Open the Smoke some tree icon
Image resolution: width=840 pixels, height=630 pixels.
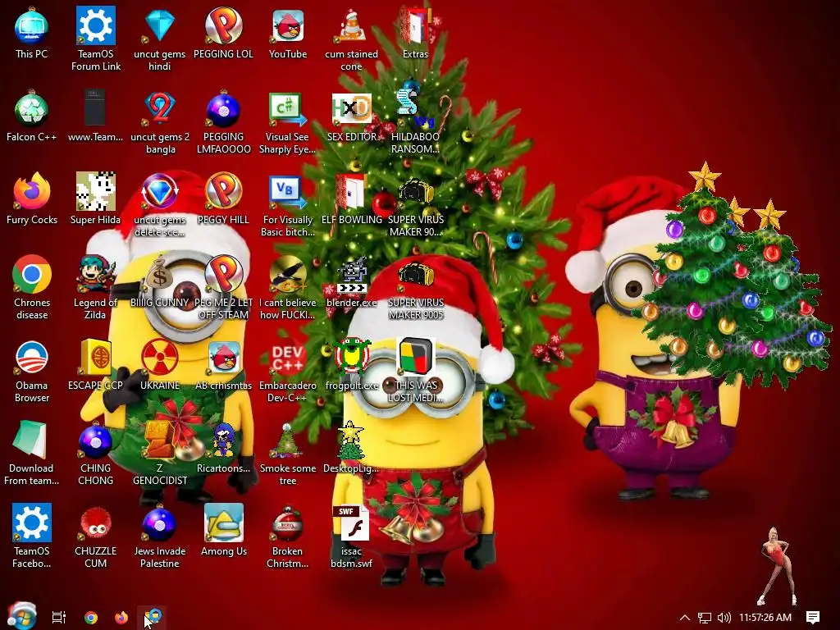point(288,441)
